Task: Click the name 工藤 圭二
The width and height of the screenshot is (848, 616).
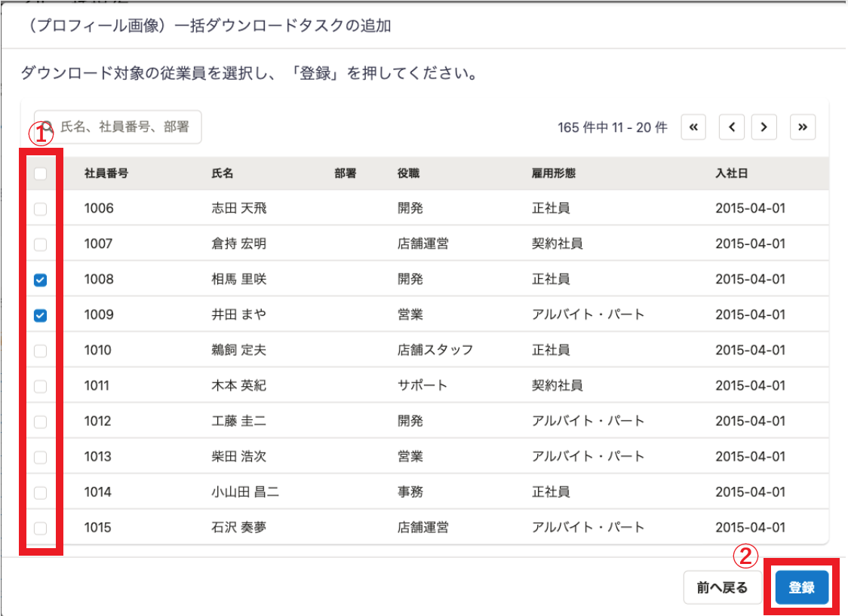Action: pyautogui.click(x=239, y=421)
